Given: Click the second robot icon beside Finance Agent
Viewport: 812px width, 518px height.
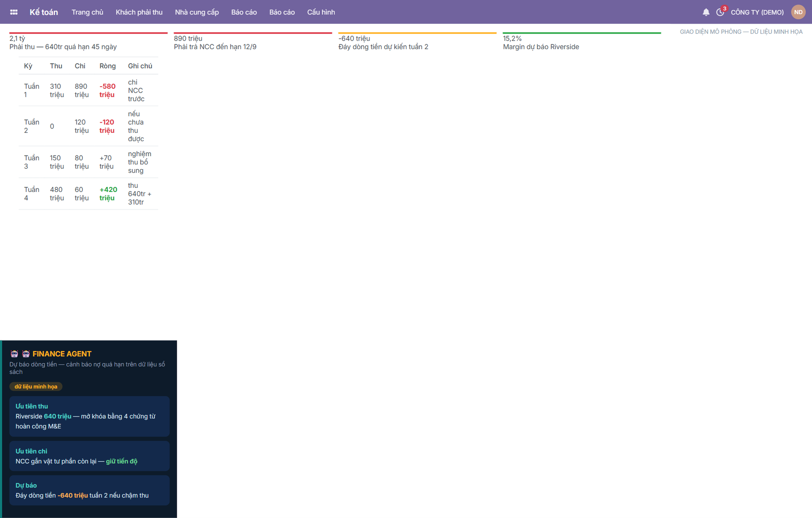Looking at the screenshot, I should click(x=26, y=354).
